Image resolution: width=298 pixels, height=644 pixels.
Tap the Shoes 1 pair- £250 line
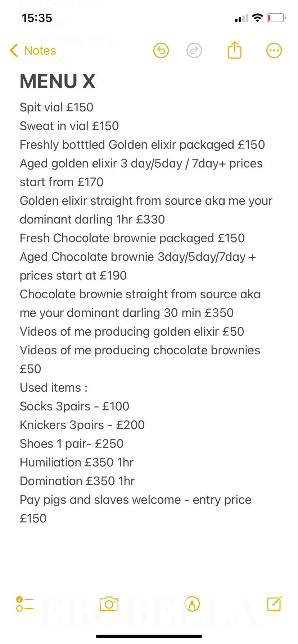point(72,444)
